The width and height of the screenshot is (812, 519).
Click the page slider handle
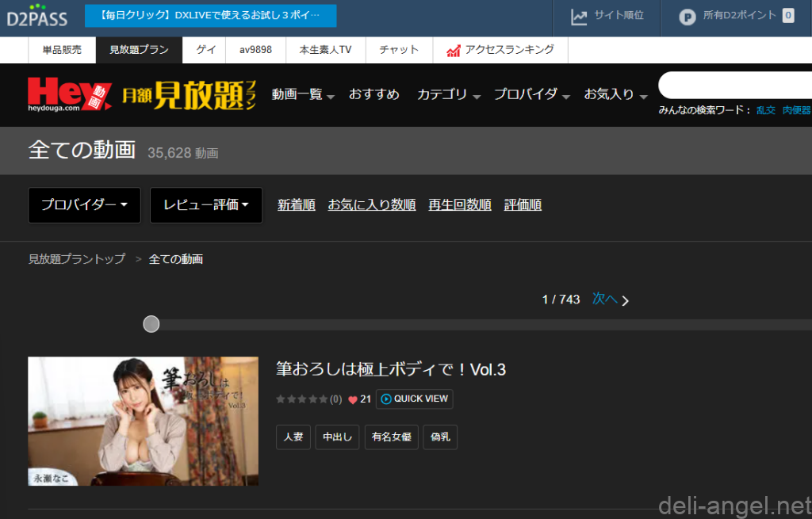pos(151,324)
